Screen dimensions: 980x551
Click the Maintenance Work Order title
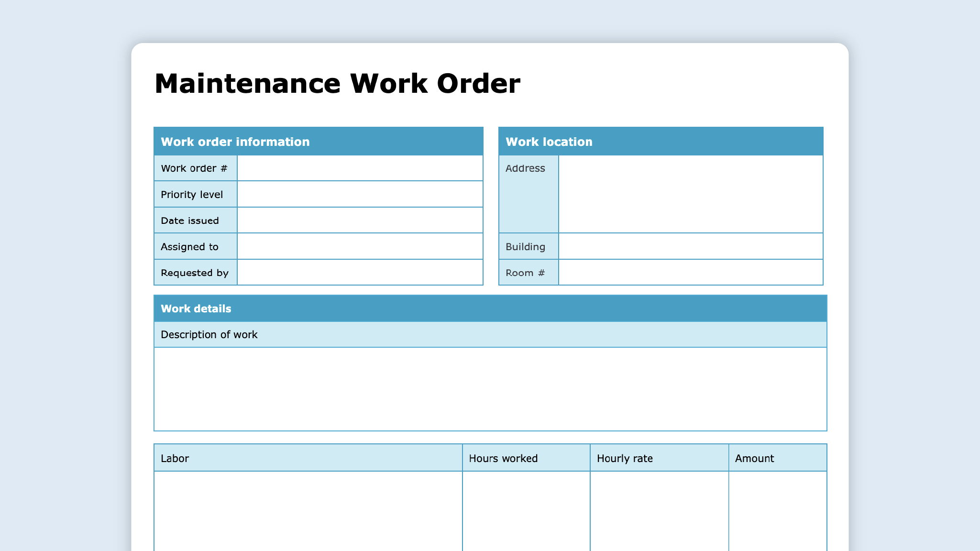tap(337, 82)
